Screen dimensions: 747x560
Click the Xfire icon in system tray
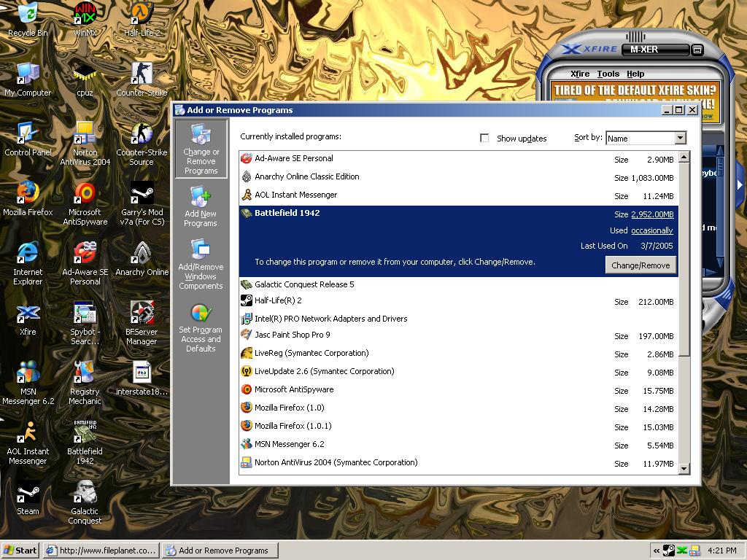pyautogui.click(x=682, y=551)
